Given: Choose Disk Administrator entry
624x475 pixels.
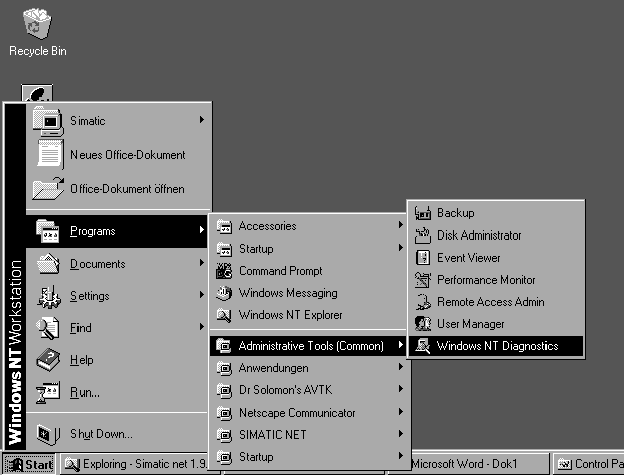Looking at the screenshot, I should (x=496, y=236).
